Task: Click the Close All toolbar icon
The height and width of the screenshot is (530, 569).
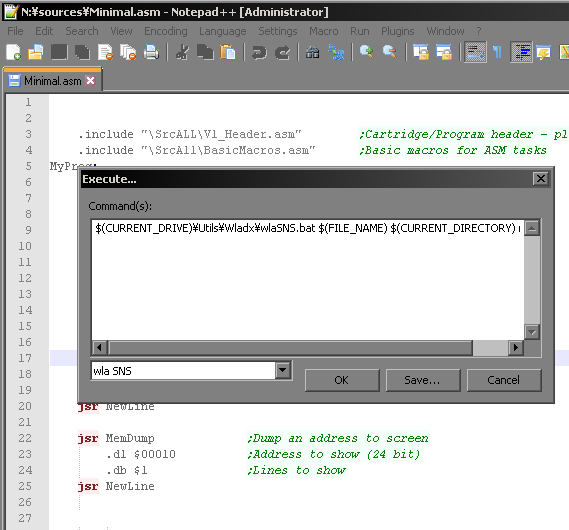Action: click(128, 52)
